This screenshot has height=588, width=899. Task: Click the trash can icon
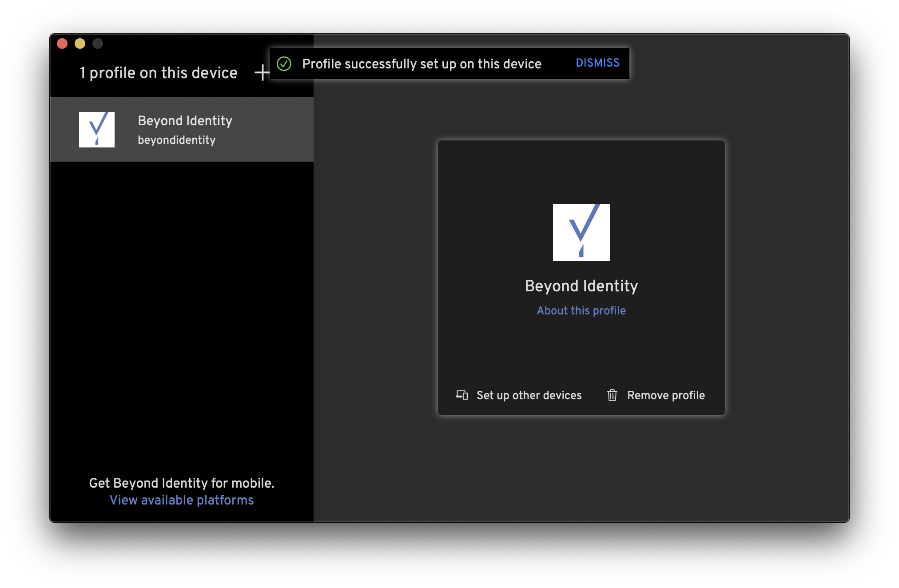click(612, 395)
